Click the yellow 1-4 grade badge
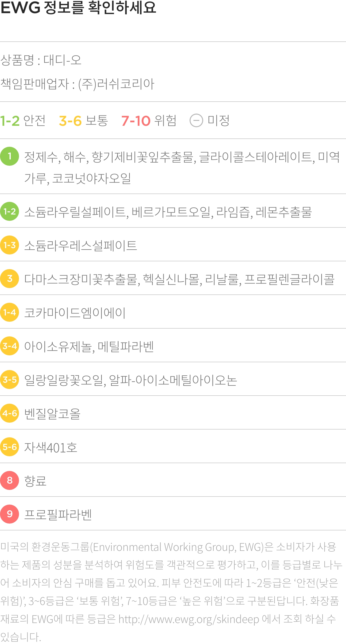Image resolution: width=346 pixels, height=644 pixels. (x=10, y=312)
